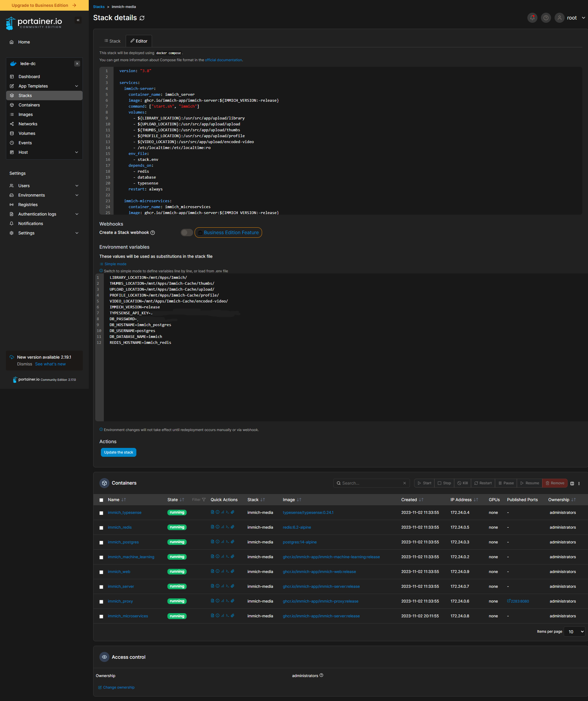
Task: Check the select-all containers checkbox
Action: click(x=101, y=500)
